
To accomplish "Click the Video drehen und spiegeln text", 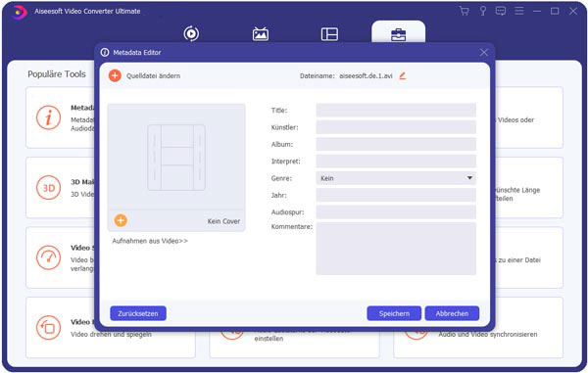I will (x=111, y=334).
